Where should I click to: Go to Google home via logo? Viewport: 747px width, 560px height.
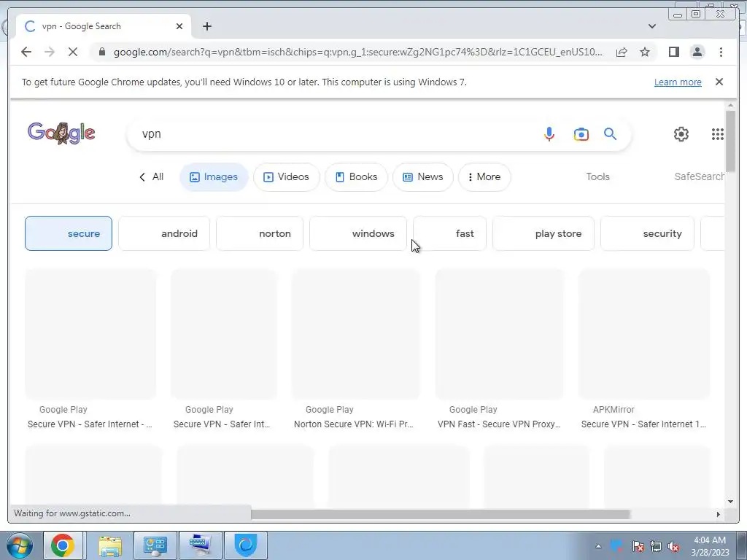click(61, 133)
